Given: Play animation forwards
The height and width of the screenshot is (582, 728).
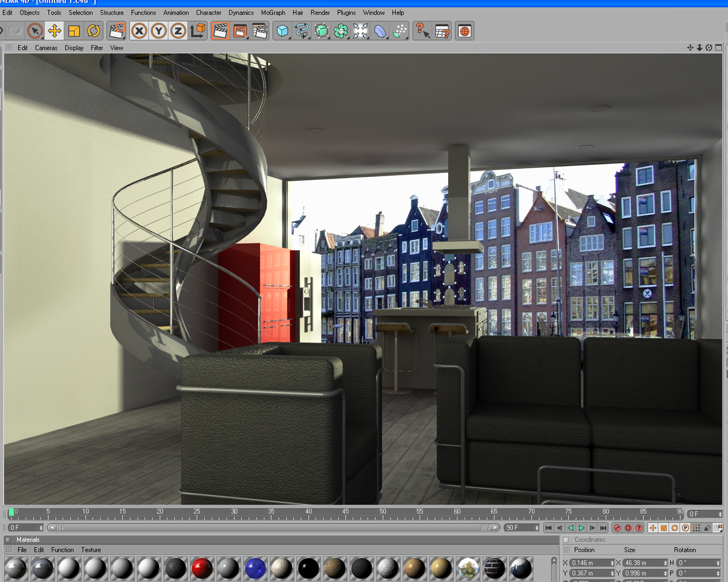Looking at the screenshot, I should (581, 528).
